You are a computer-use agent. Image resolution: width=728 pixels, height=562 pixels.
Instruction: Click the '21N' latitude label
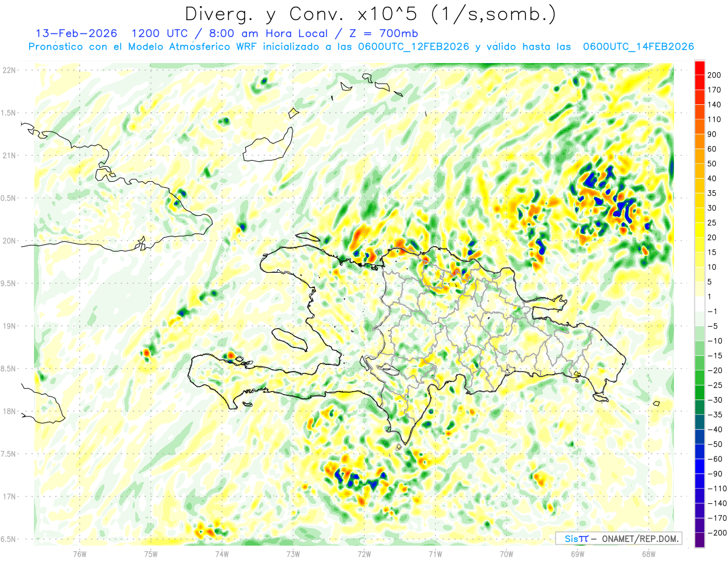coord(9,156)
